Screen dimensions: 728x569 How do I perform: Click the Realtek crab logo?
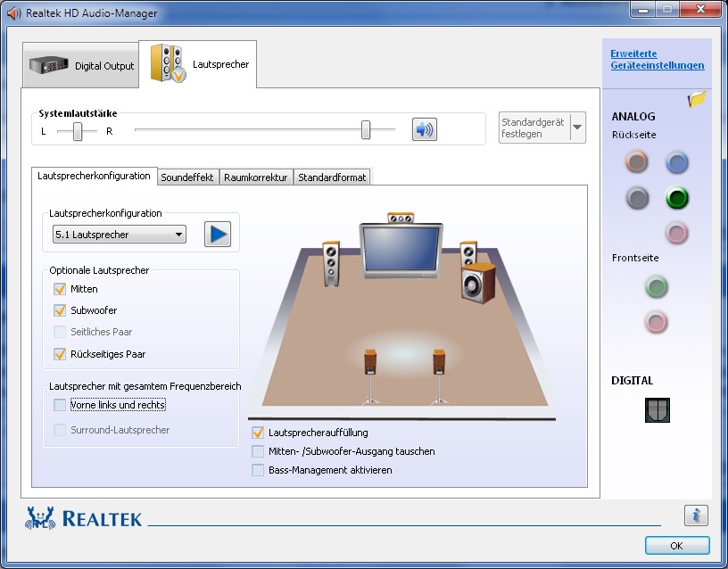click(40, 518)
